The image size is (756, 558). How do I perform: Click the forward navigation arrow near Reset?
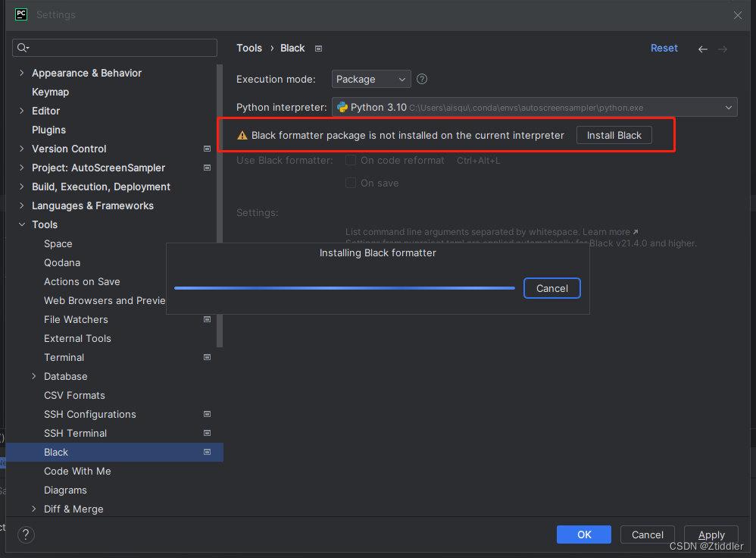click(x=723, y=48)
